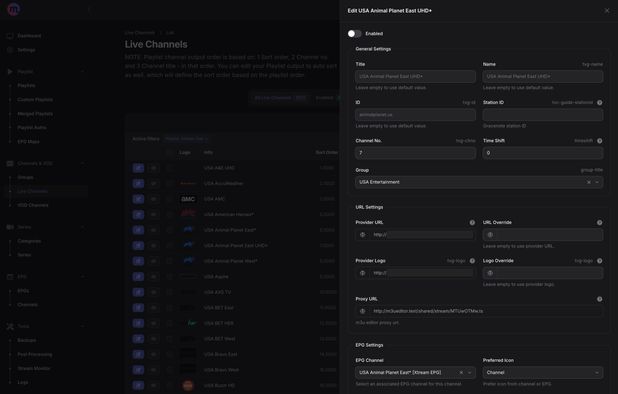Open Groups under Channels & VOD
618x394 pixels.
point(25,177)
